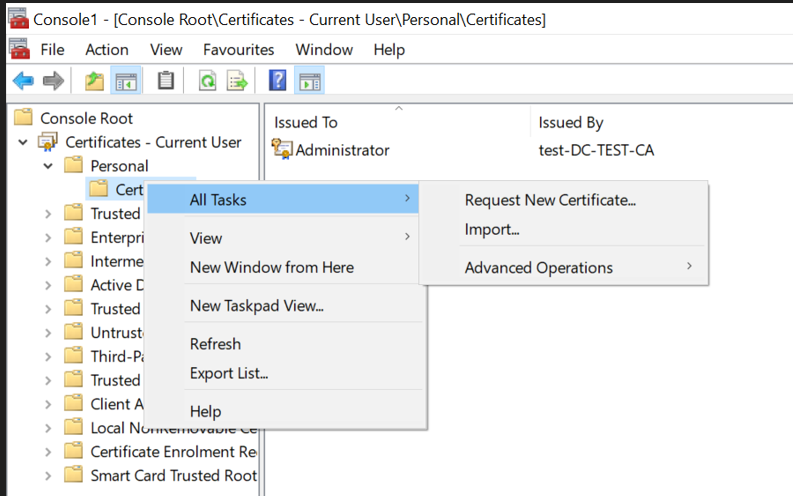Select Import from the All Tasks submenu

[492, 230]
